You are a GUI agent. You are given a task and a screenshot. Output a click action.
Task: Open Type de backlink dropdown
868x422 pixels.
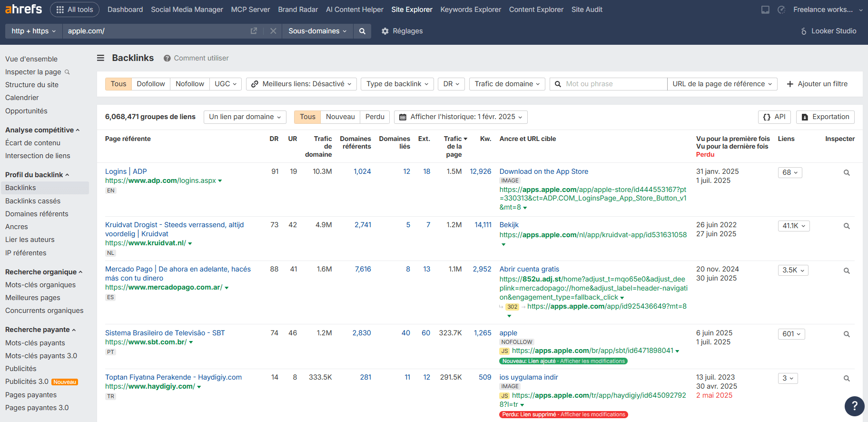(397, 84)
